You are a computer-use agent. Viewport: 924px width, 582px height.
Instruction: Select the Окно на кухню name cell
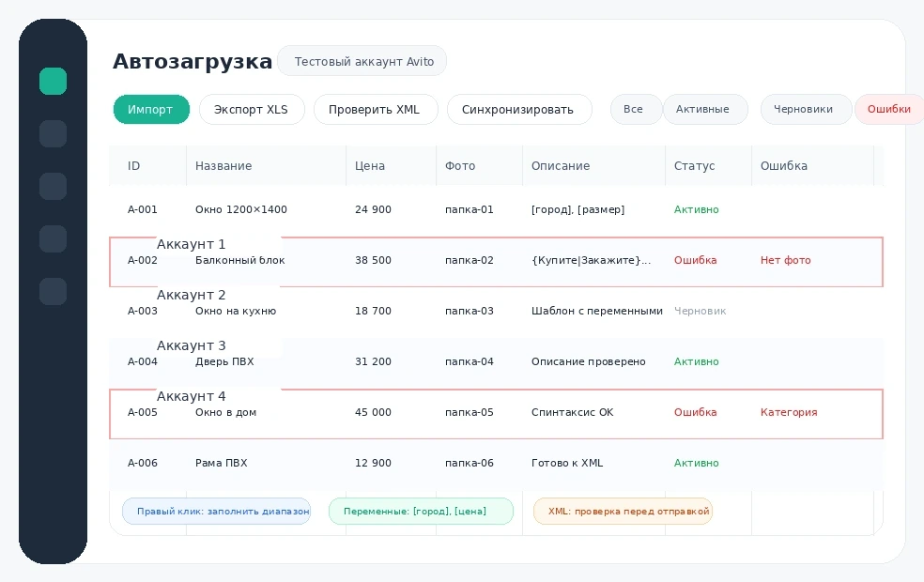[x=236, y=311]
